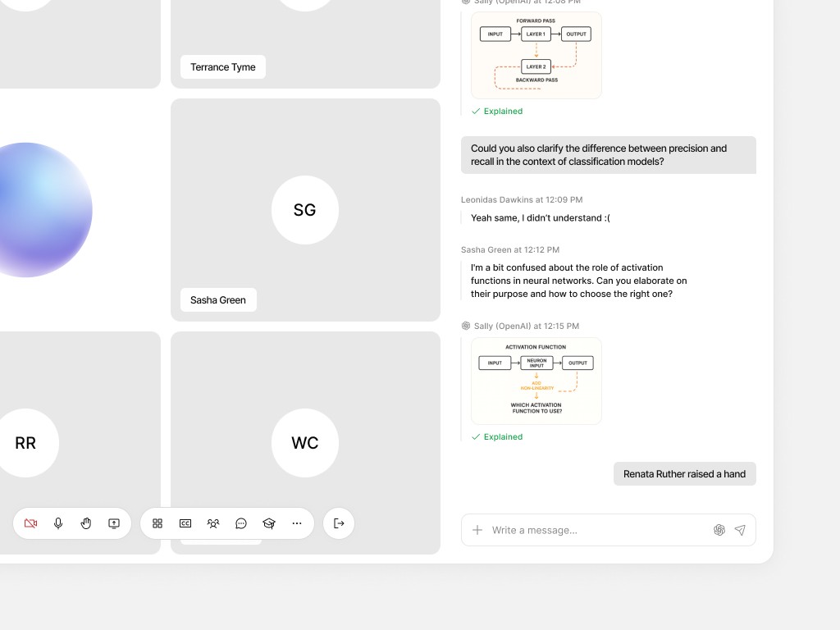This screenshot has width=840, height=630.
Task: Open the more options menu
Action: pyautogui.click(x=297, y=523)
